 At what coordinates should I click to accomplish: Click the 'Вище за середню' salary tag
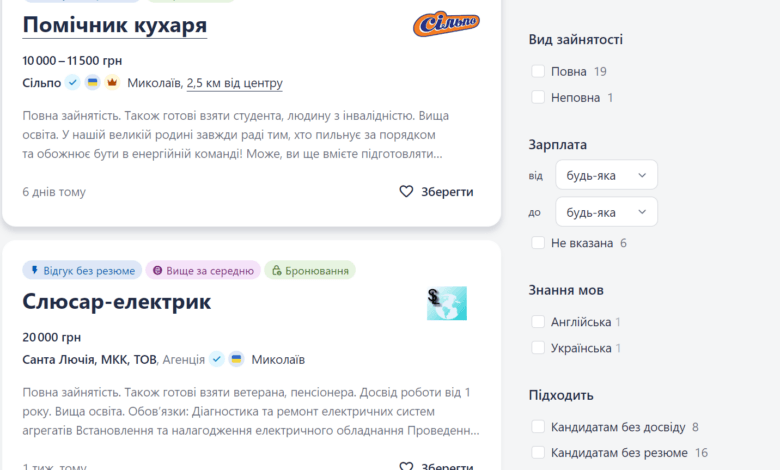click(203, 270)
